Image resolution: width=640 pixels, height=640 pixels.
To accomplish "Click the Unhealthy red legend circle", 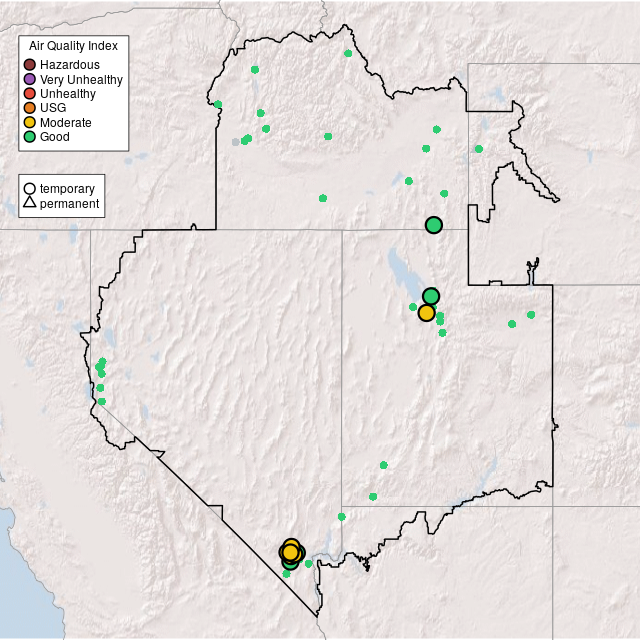I will point(30,94).
